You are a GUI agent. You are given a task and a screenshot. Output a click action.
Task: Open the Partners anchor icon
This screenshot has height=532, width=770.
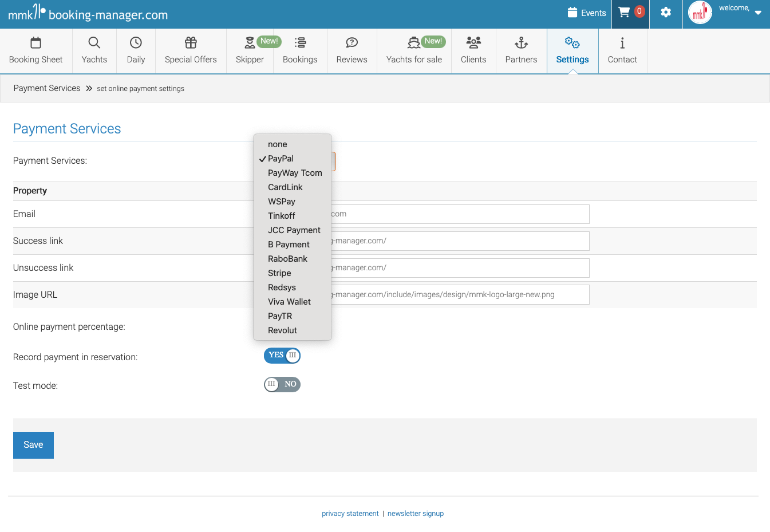(x=521, y=42)
